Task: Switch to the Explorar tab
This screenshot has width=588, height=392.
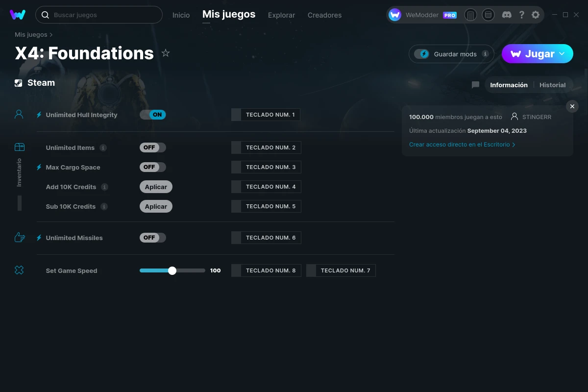Action: pyautogui.click(x=281, y=15)
